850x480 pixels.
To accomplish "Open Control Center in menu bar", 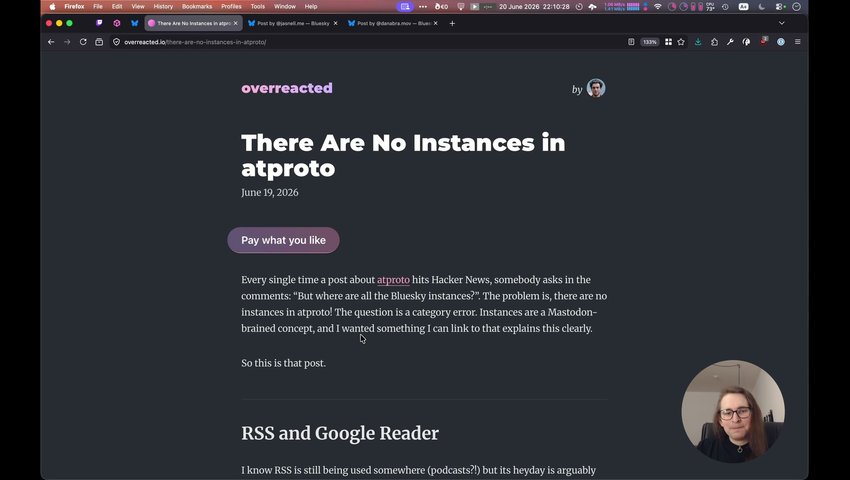I will pos(780,7).
